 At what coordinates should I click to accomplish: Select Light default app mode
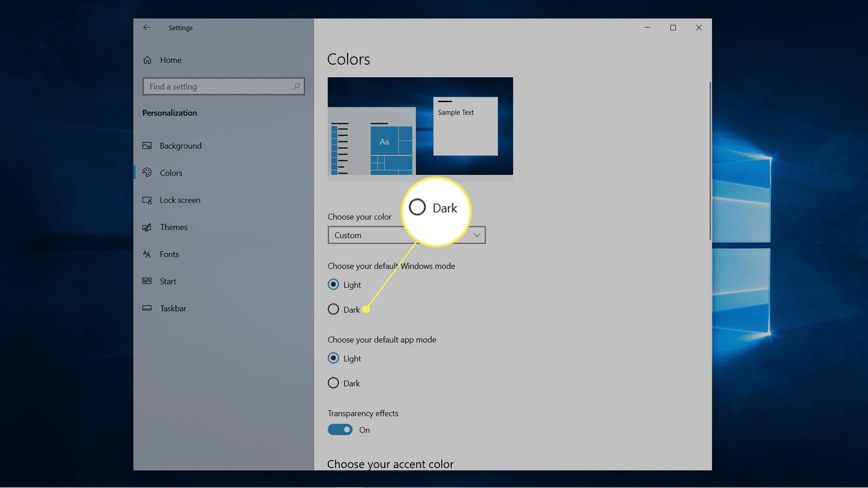[333, 358]
